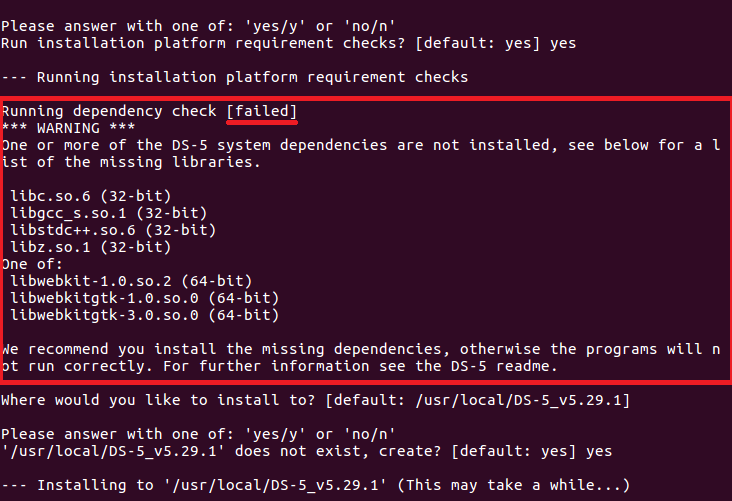Select the libwebkitgtk-1.0.so.0 (64-bit) line
Viewport: 732px width, 501px height.
(x=144, y=298)
